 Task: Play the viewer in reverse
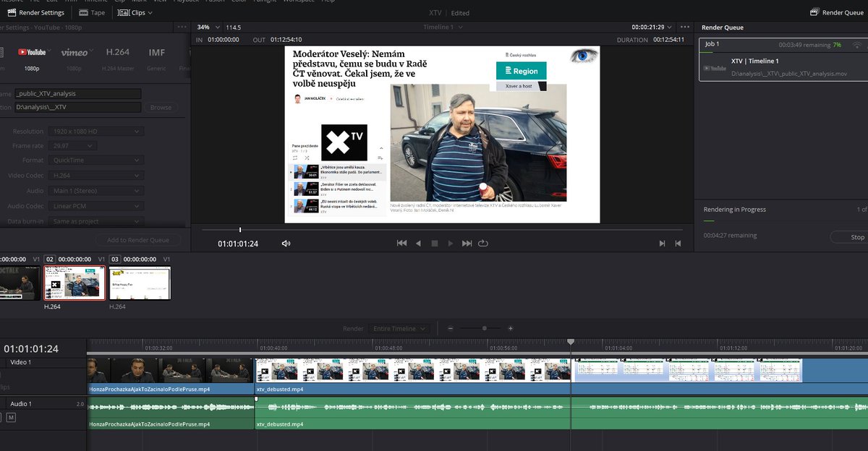click(x=418, y=244)
